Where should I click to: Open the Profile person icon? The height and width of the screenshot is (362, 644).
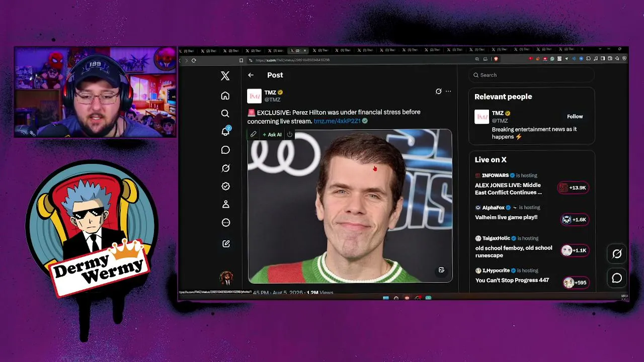tap(225, 204)
